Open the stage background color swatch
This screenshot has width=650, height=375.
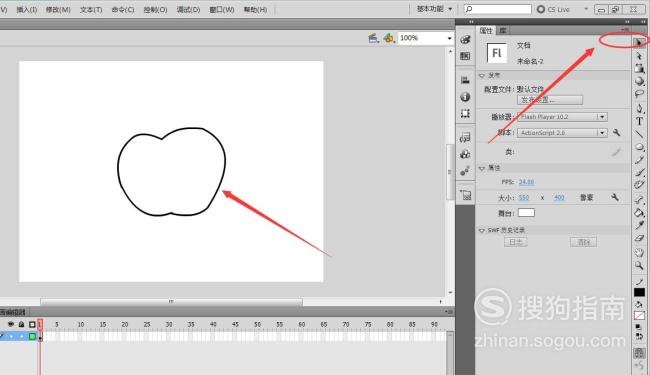pyautogui.click(x=526, y=213)
